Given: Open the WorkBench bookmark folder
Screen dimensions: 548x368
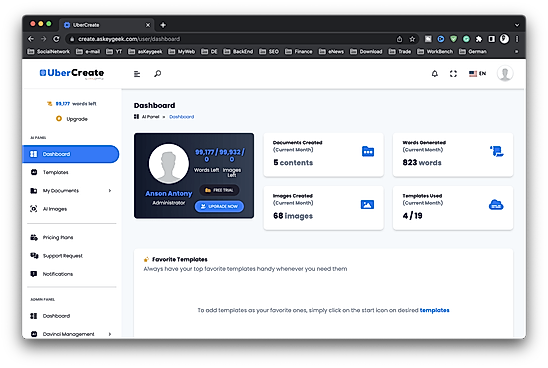Looking at the screenshot, I should (x=435, y=52).
